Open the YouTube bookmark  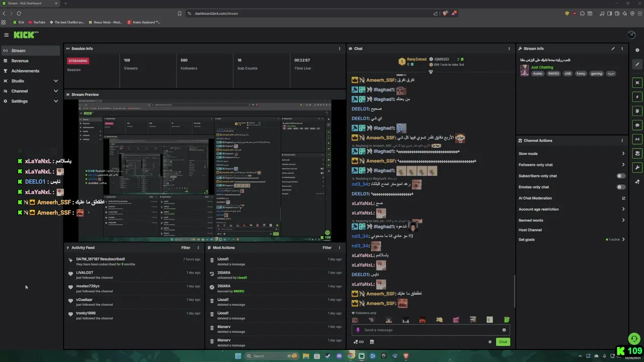coord(37,22)
